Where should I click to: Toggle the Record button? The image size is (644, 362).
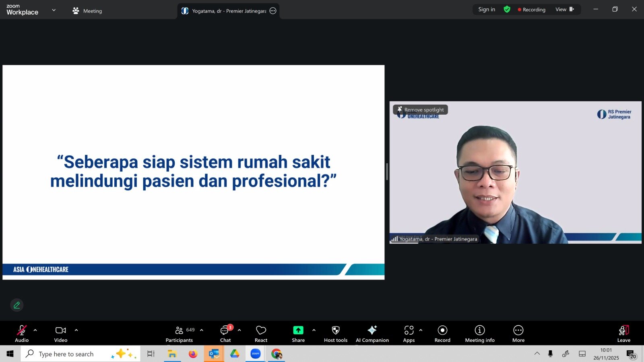[x=442, y=334]
